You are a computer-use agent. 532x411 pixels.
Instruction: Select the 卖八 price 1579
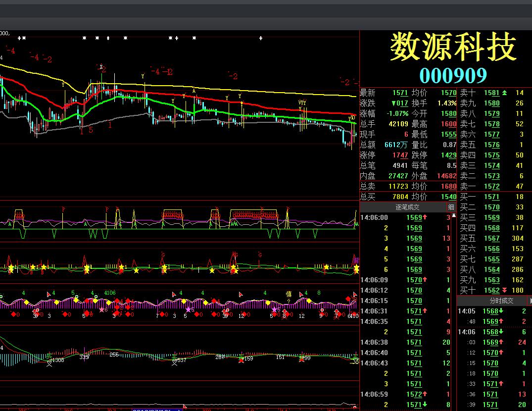coord(492,114)
